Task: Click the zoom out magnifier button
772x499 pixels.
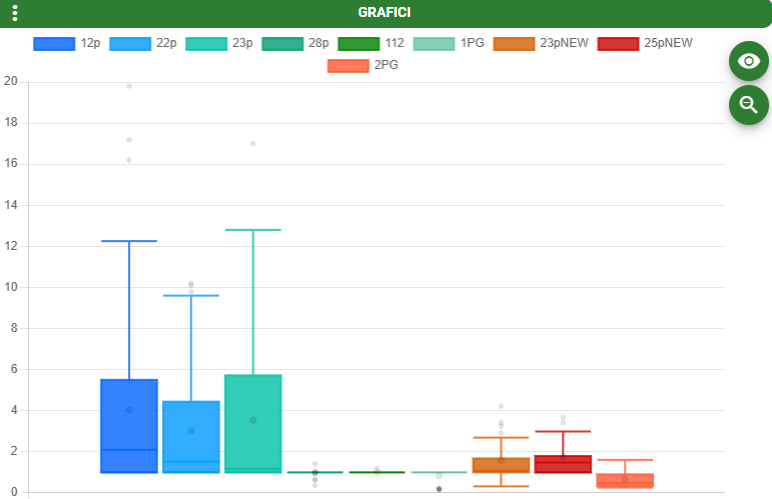Action: [748, 104]
